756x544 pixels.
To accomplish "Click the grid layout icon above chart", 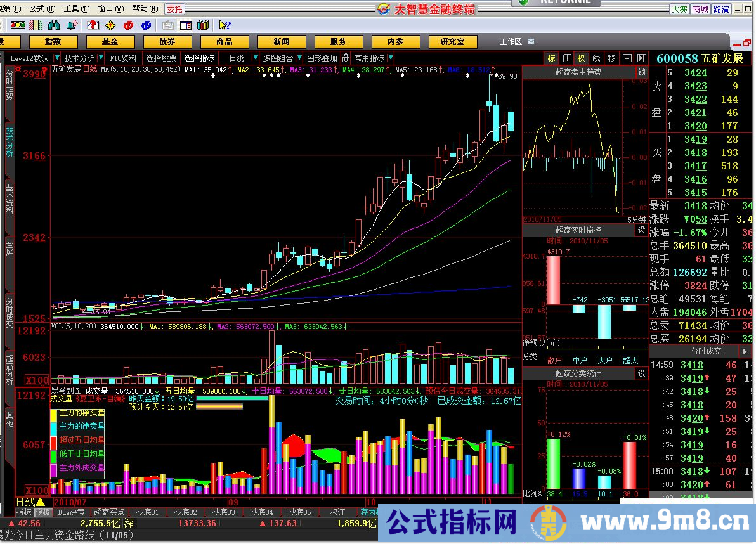I will pyautogui.click(x=566, y=58).
